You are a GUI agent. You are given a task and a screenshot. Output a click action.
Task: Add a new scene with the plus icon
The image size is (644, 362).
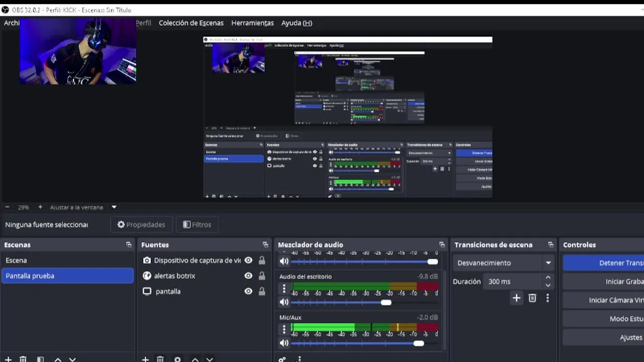(8, 359)
